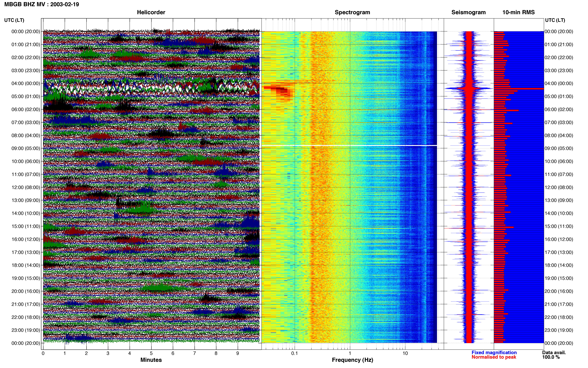Click the right '06:00 (02:00)' time label
588x368 pixels.
[559, 109]
